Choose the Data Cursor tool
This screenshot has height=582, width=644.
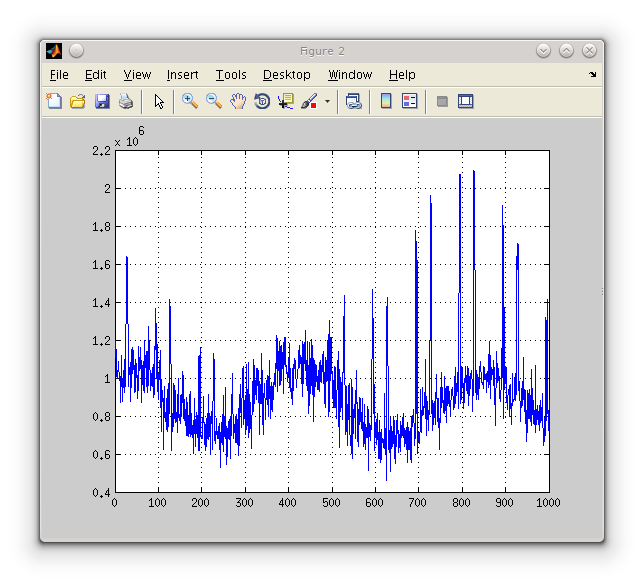click(286, 101)
